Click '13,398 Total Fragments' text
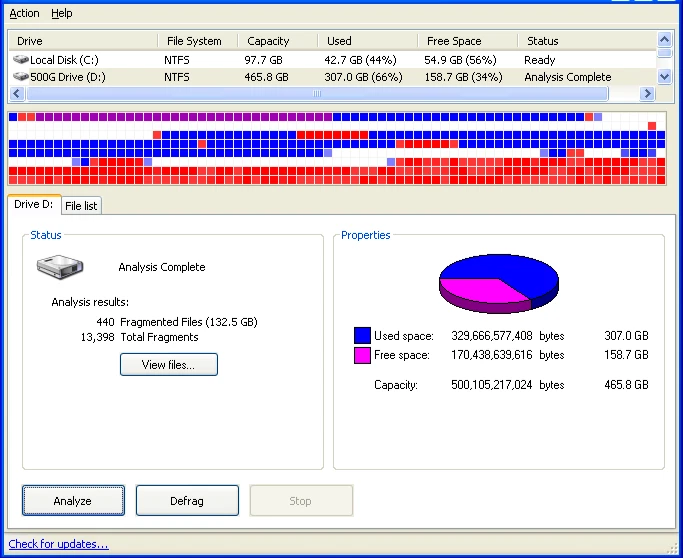Image resolution: width=683 pixels, height=558 pixels. pyautogui.click(x=139, y=337)
